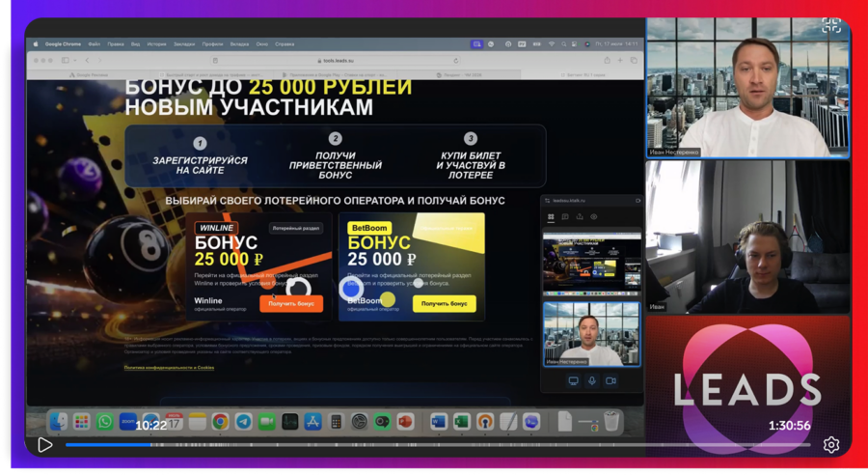Open the 'Закладки' menu
The width and height of the screenshot is (868, 475).
tap(184, 44)
